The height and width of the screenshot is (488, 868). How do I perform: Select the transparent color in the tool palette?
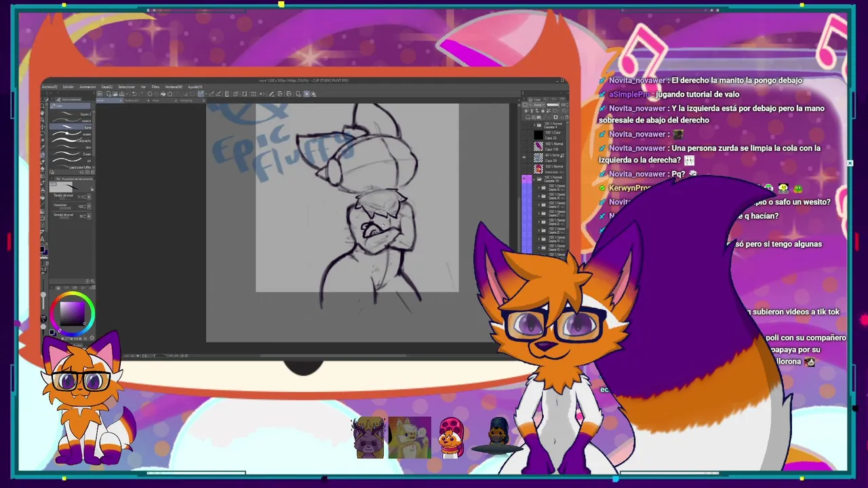tap(43, 256)
